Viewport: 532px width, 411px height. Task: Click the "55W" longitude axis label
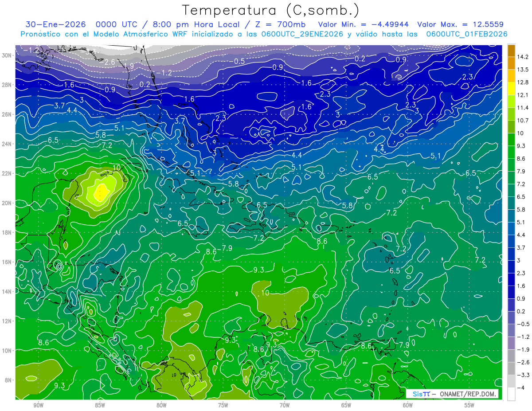click(x=469, y=405)
